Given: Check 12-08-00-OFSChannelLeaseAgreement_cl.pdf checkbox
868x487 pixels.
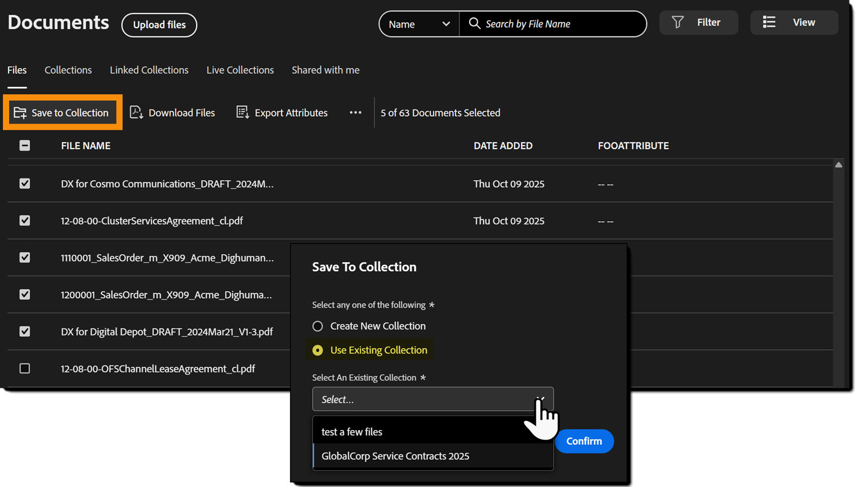Looking at the screenshot, I should (25, 368).
